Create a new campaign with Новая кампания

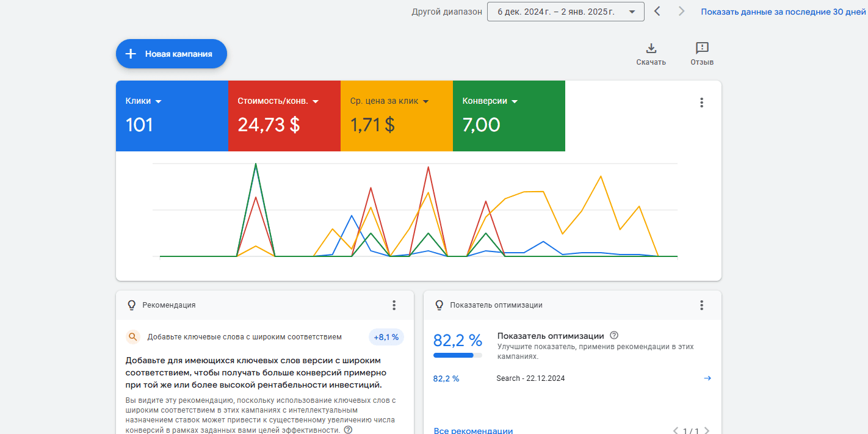coord(172,54)
